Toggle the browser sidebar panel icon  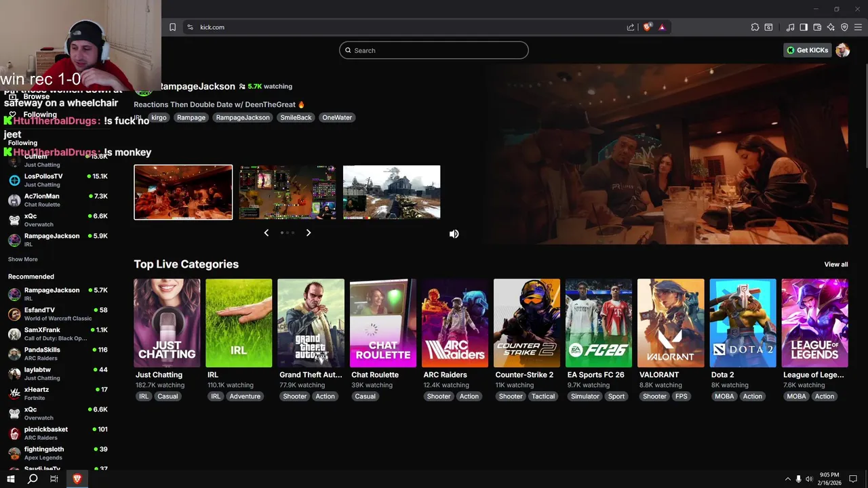[804, 27]
